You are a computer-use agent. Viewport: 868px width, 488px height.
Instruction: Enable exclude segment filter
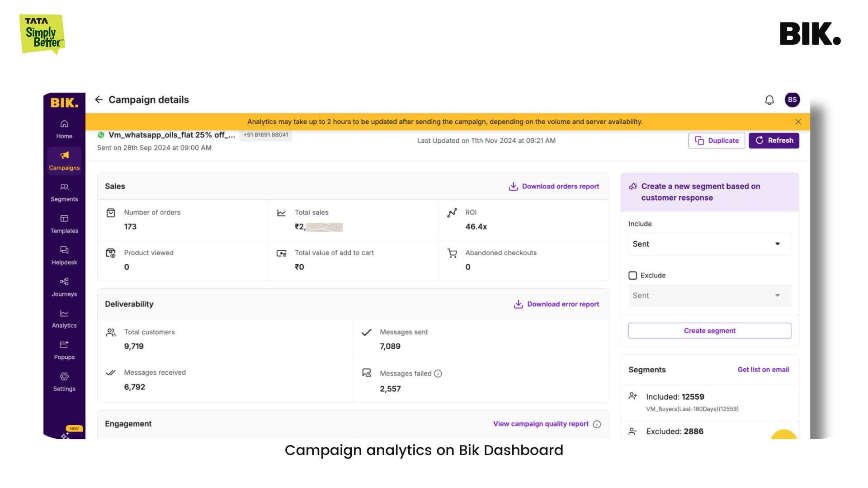click(632, 275)
